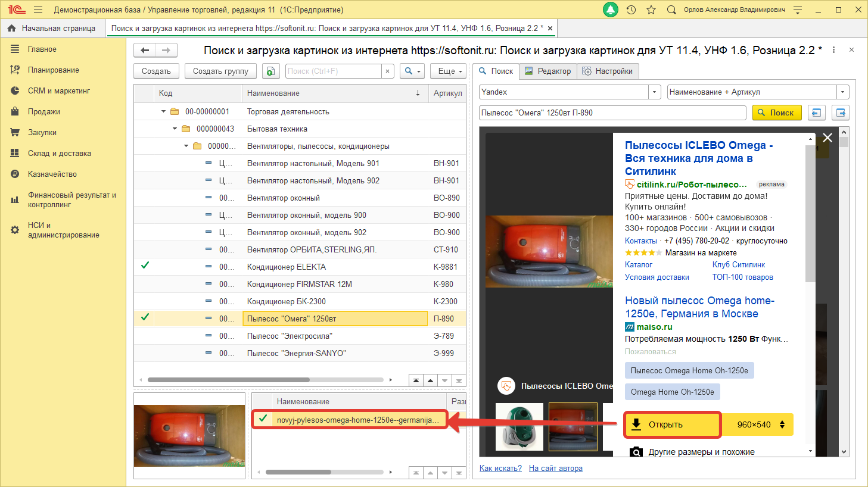Open Наименование + Артикул dropdown

[843, 92]
